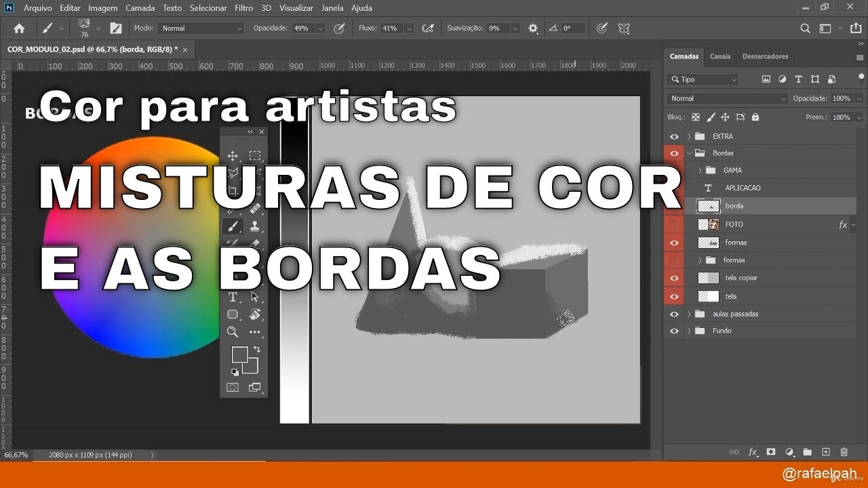Toggle pressure for opacity icon
Viewport: 868px width, 488px height.
(340, 28)
